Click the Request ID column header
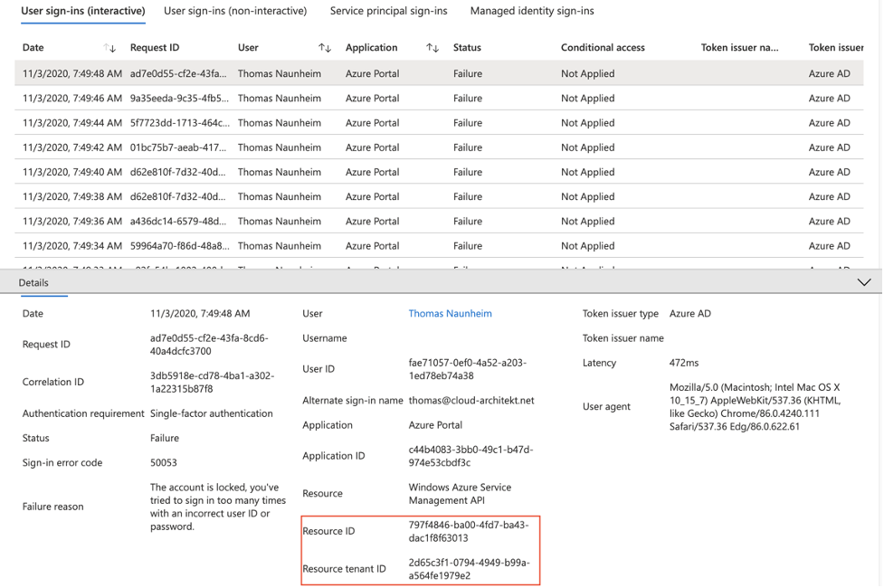 (x=155, y=48)
